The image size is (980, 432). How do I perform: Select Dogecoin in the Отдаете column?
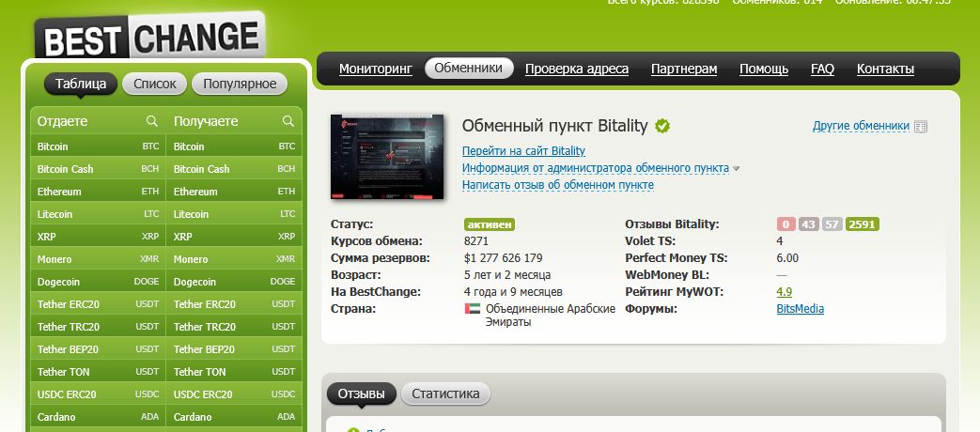98,281
